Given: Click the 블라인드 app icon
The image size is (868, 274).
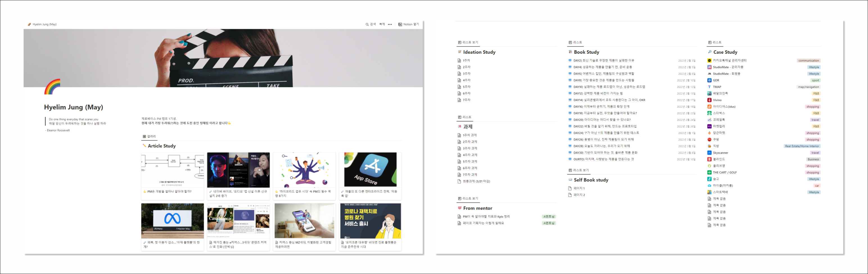Looking at the screenshot, I should coord(709,159).
